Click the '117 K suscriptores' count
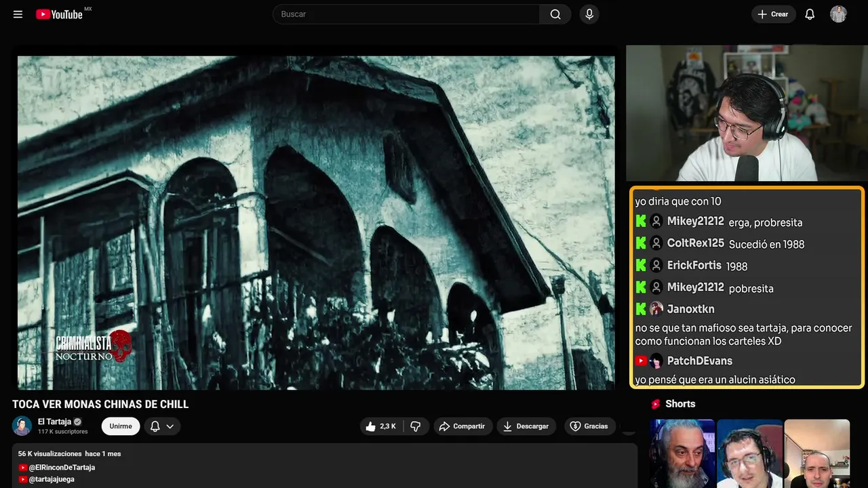 pyautogui.click(x=63, y=432)
